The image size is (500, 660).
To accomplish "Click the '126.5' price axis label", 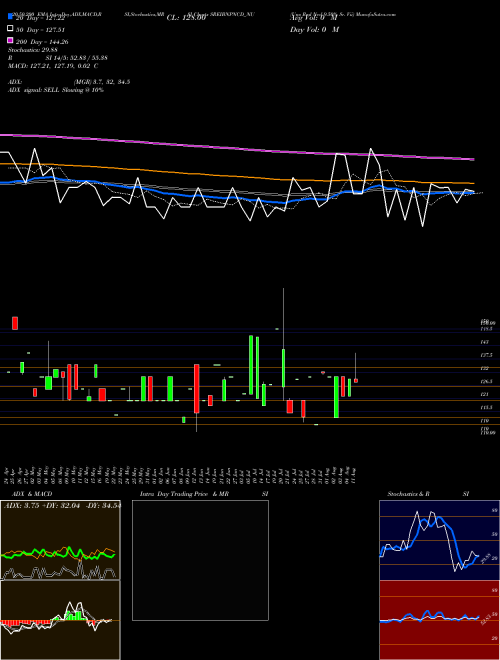I will 486,381.
